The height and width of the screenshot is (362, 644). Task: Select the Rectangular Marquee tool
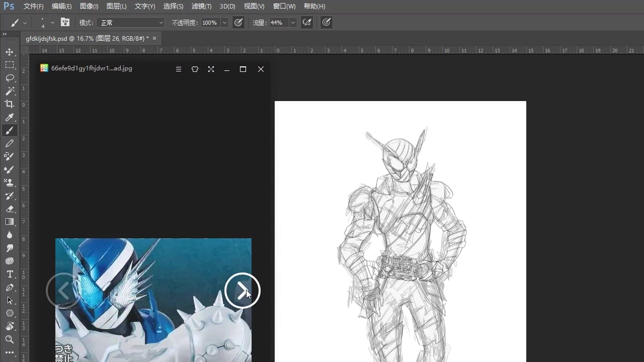click(10, 65)
